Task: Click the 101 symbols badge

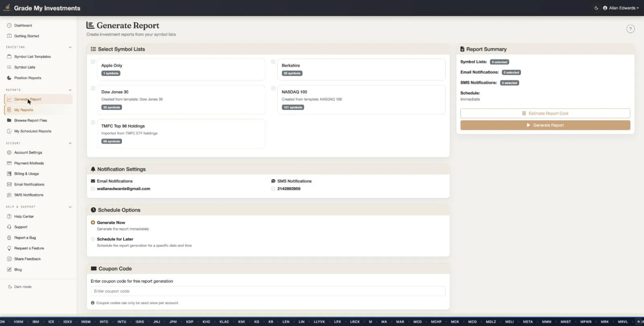Action: (x=293, y=107)
